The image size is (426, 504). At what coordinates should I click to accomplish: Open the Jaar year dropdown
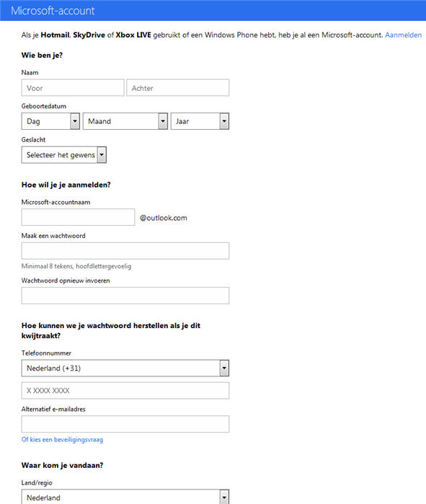200,121
